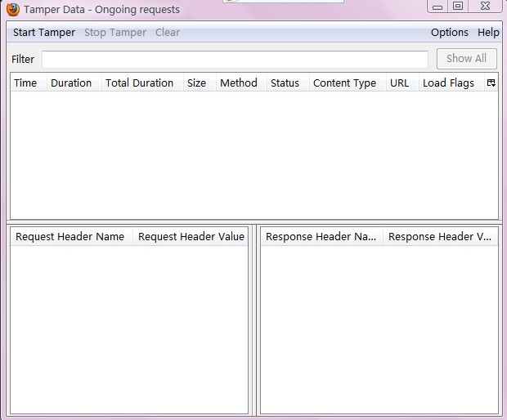507x420 pixels.
Task: Sort by the Time column header
Action: coord(29,83)
